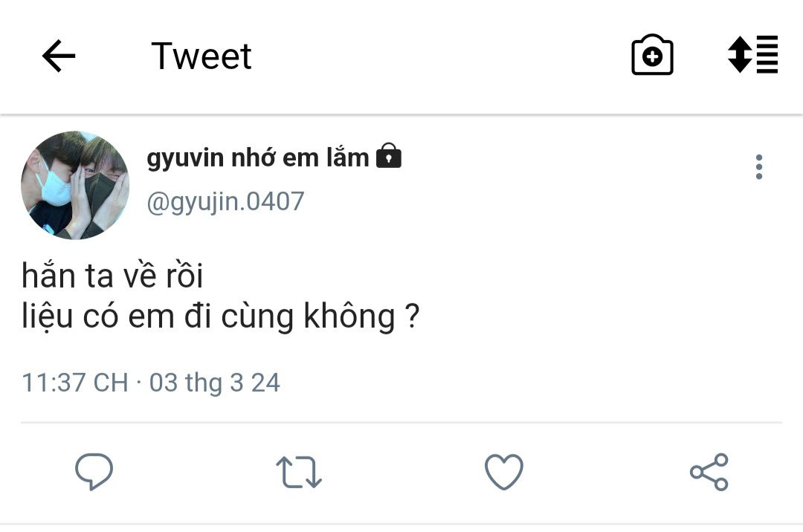
Task: Click the Tweet header title
Action: pyautogui.click(x=201, y=56)
